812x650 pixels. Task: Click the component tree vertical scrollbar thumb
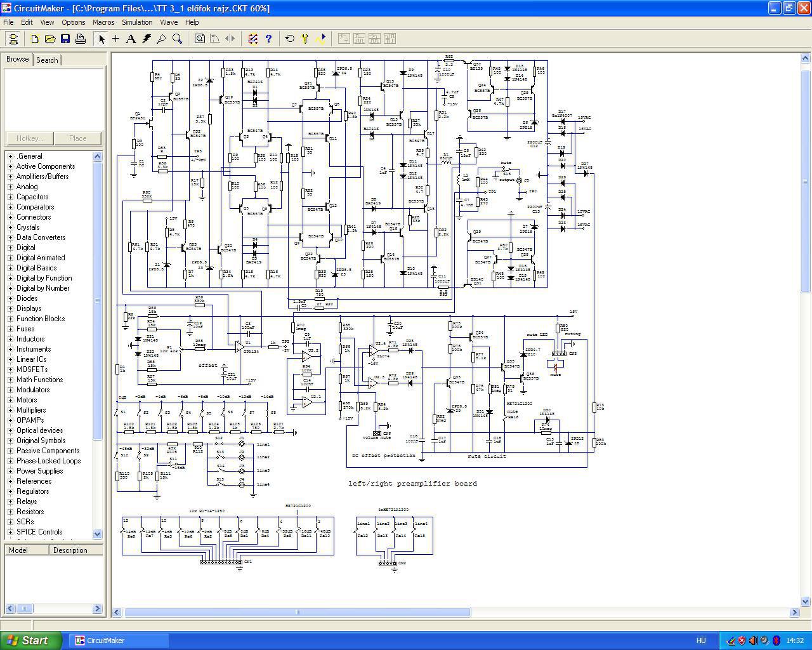coord(98,300)
